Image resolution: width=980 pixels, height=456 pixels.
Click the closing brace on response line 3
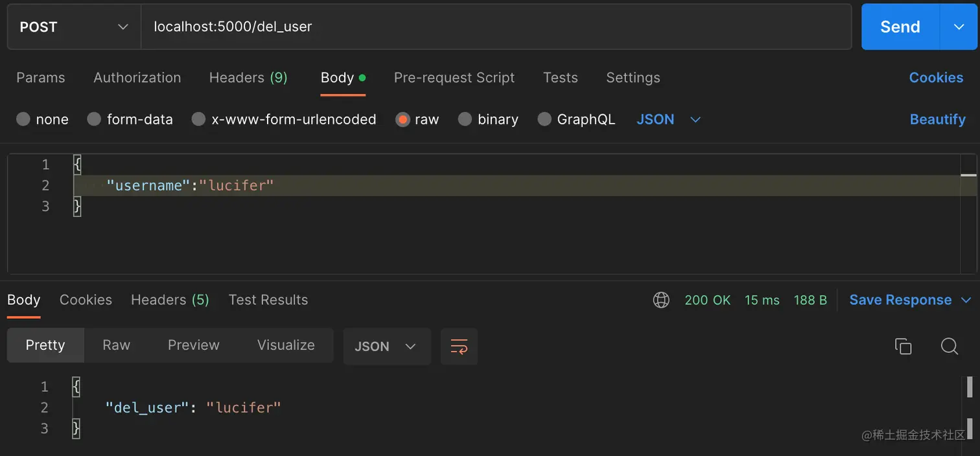(76, 428)
